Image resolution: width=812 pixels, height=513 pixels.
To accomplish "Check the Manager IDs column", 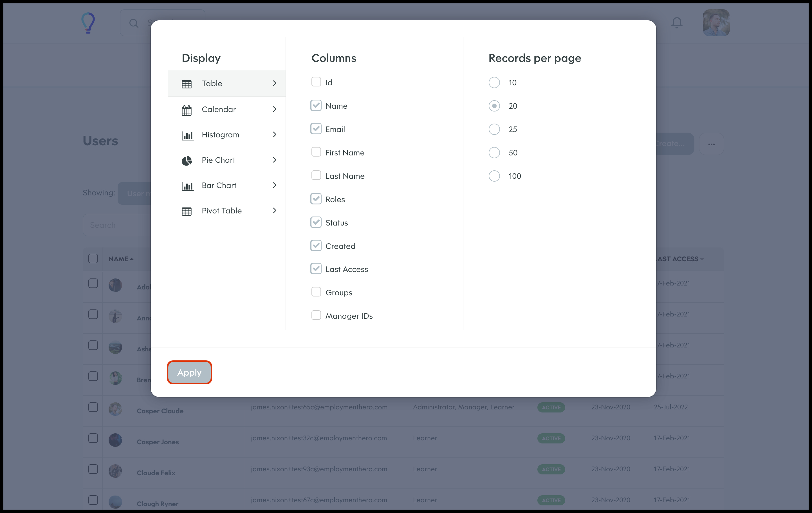I will (x=316, y=315).
